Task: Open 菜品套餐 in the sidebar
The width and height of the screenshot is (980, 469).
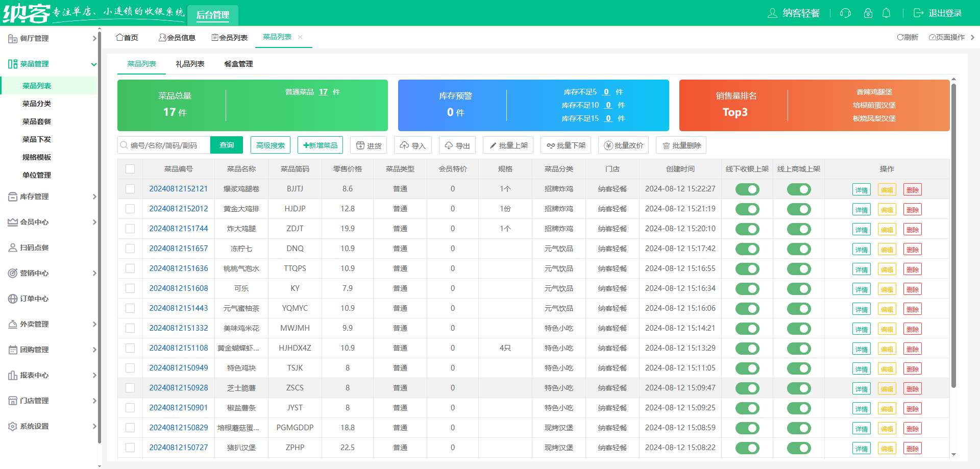Action: [37, 121]
